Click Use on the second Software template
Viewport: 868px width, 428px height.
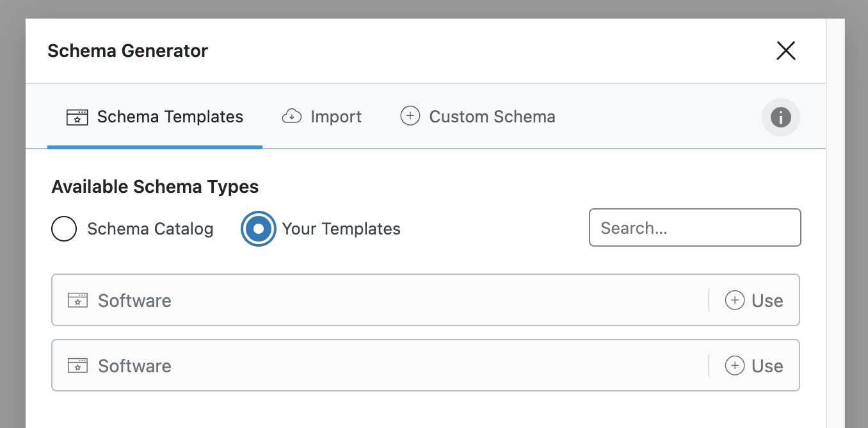754,366
